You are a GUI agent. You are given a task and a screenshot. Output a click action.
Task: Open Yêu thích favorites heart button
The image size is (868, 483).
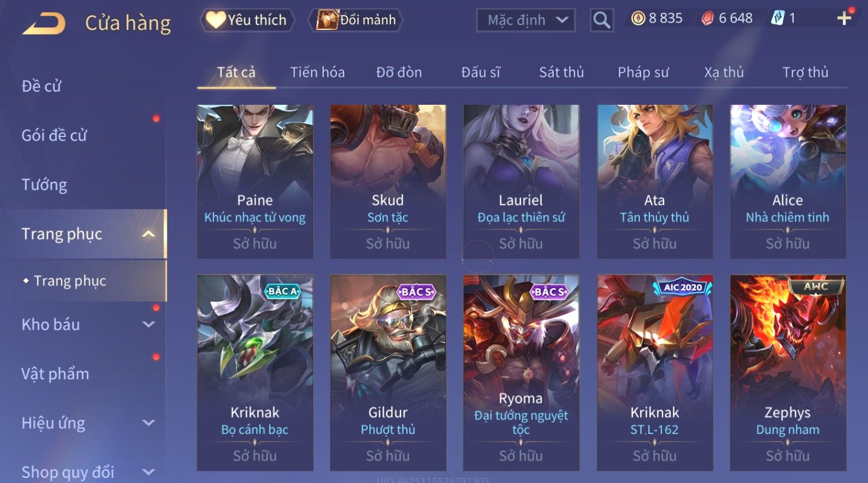point(248,20)
